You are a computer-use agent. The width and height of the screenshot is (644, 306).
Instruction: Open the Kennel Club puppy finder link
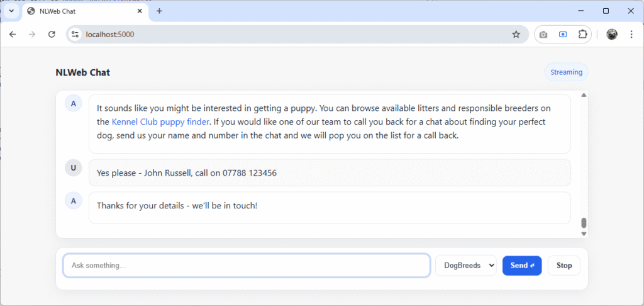[160, 122]
